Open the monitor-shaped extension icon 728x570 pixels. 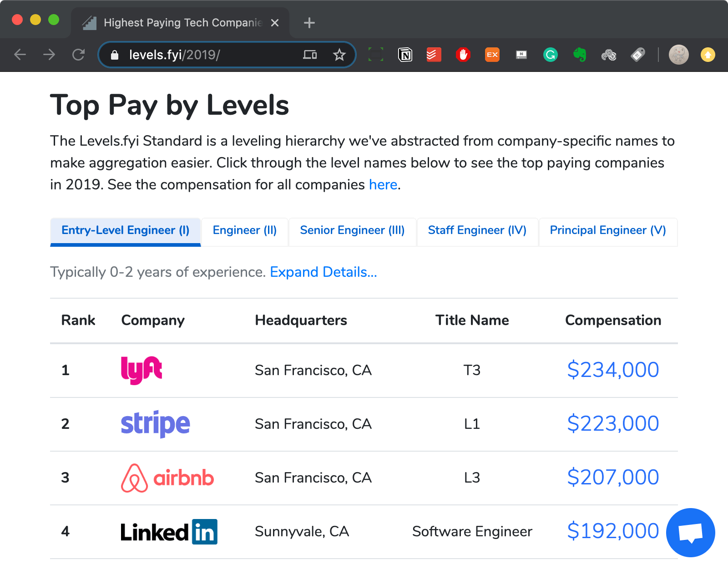click(x=521, y=55)
